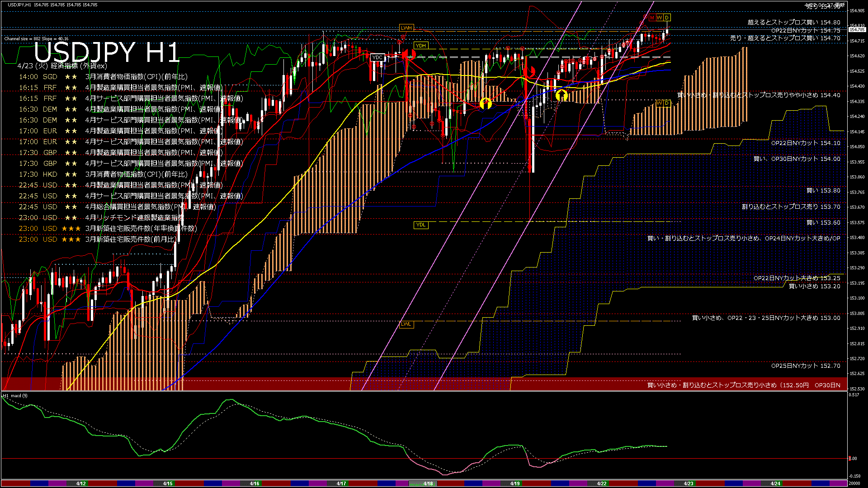Click the yellow D pivot label near latest candle
Screen dimensions: 868x488
pyautogui.click(x=667, y=18)
